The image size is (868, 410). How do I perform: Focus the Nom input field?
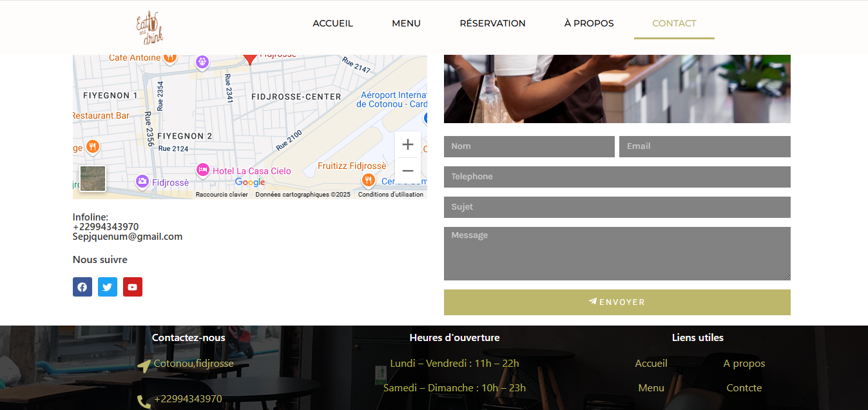[x=529, y=146]
